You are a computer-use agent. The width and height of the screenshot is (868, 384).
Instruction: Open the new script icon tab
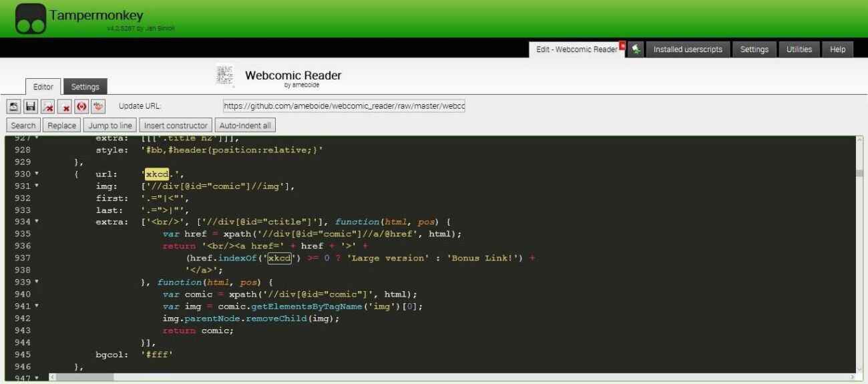pyautogui.click(x=636, y=49)
